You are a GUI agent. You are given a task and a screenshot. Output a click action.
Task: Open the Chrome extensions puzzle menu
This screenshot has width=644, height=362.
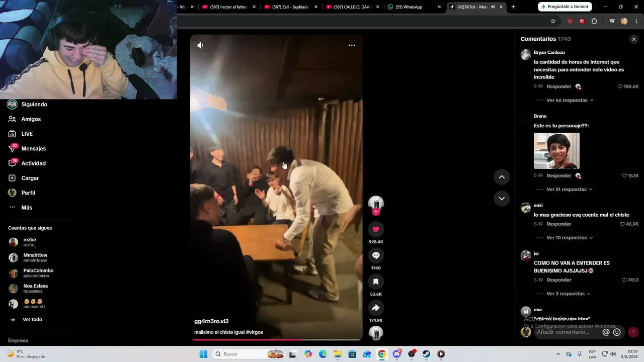click(x=594, y=21)
